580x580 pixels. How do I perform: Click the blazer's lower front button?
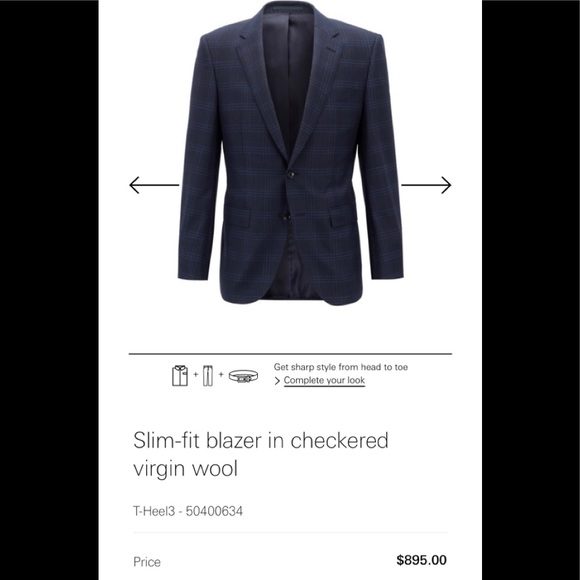coord(286,217)
